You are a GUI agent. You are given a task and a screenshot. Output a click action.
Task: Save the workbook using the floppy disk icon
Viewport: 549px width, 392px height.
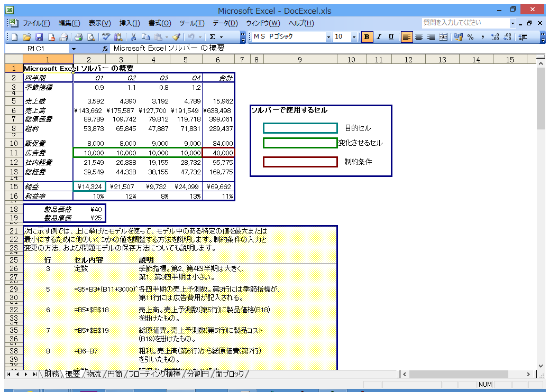[x=39, y=37]
